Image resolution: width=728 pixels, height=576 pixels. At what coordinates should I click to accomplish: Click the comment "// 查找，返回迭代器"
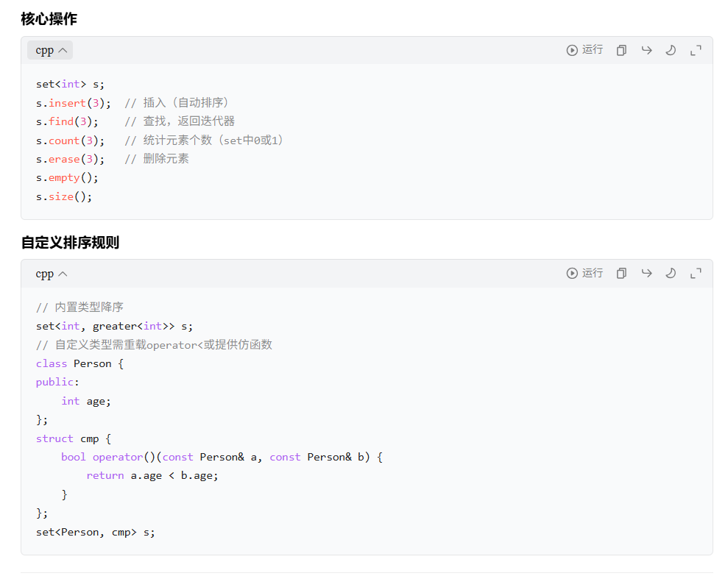180,121
